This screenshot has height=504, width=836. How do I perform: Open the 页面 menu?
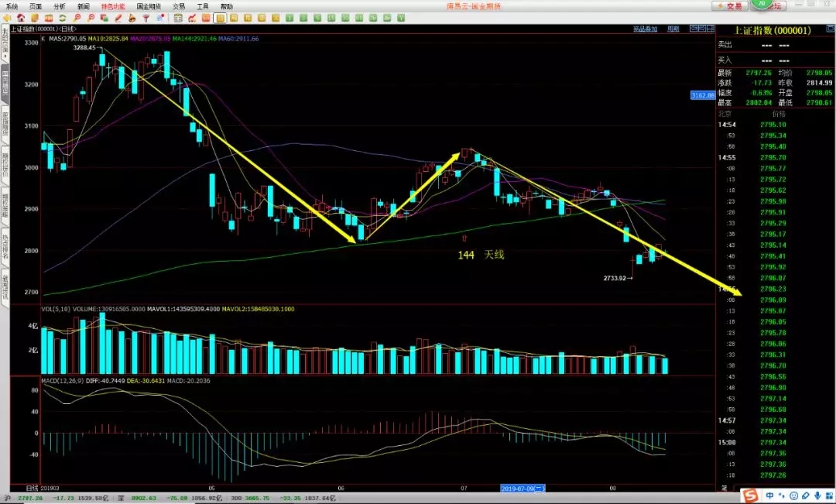click(x=36, y=6)
